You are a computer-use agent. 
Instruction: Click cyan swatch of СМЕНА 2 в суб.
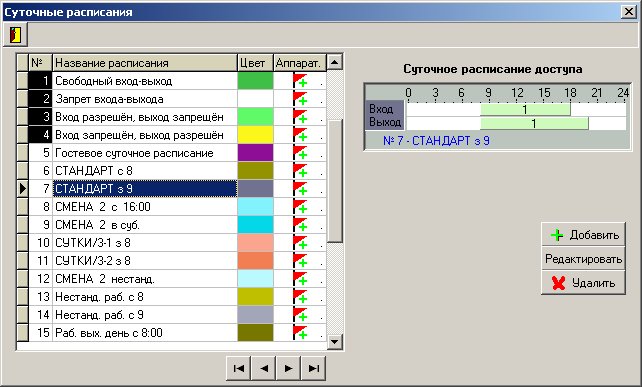pyautogui.click(x=255, y=225)
